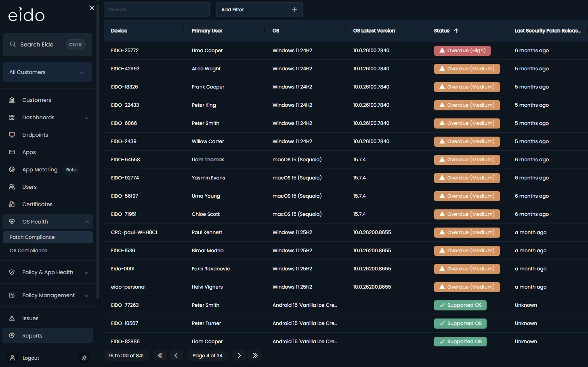Select device CPC-paul-WHH8CL
This screenshot has width=588, height=367.
pos(134,232)
